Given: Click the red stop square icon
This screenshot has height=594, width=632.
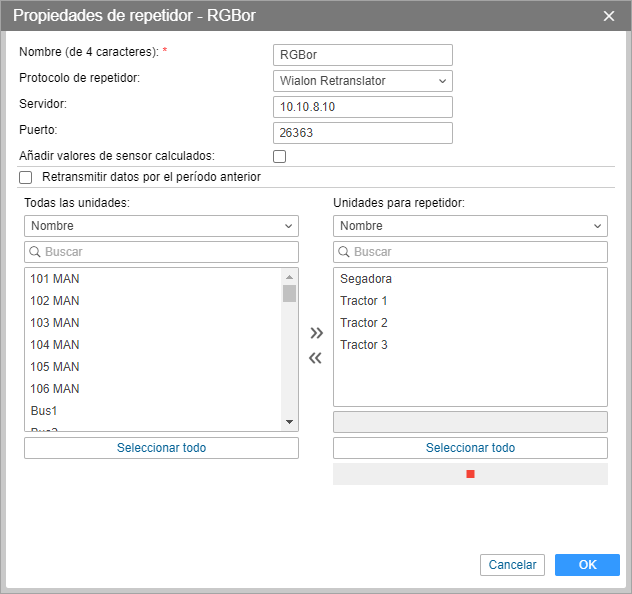Looking at the screenshot, I should click(x=470, y=474).
